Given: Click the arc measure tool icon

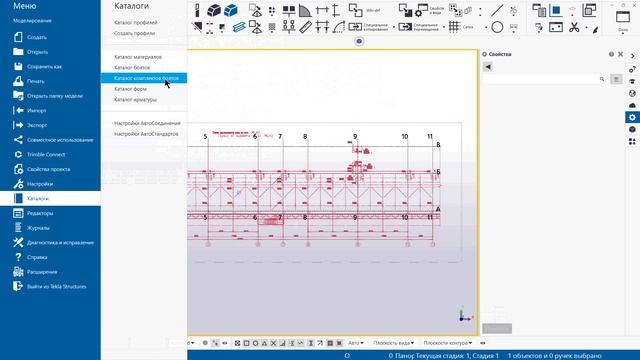Looking at the screenshot, I should (339, 27).
